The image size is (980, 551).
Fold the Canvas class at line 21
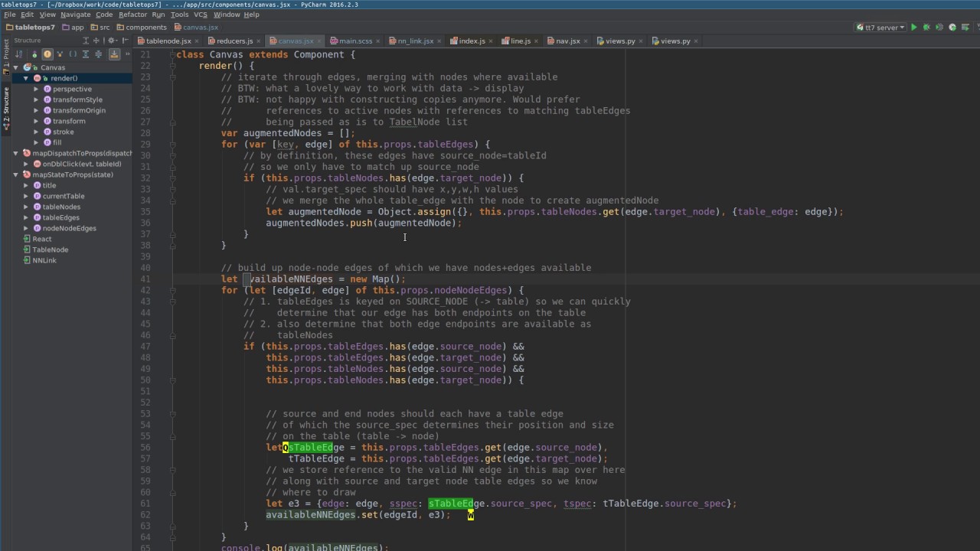tap(173, 55)
